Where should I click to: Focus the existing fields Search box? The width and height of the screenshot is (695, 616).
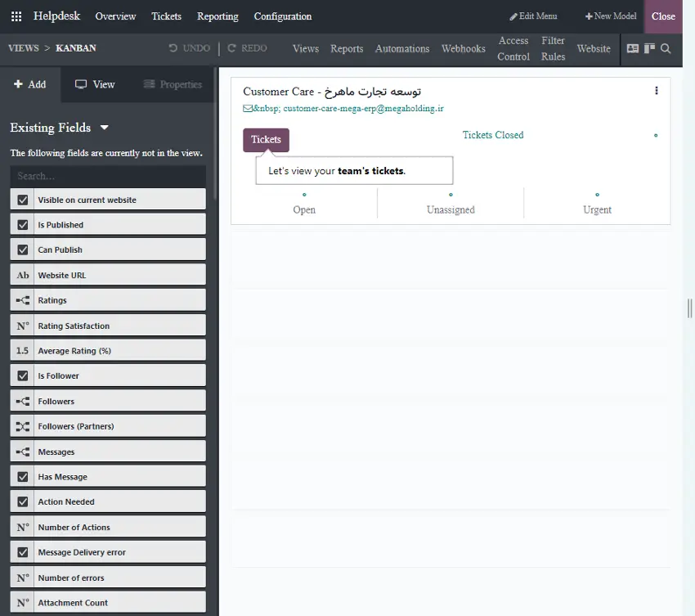[108, 176]
